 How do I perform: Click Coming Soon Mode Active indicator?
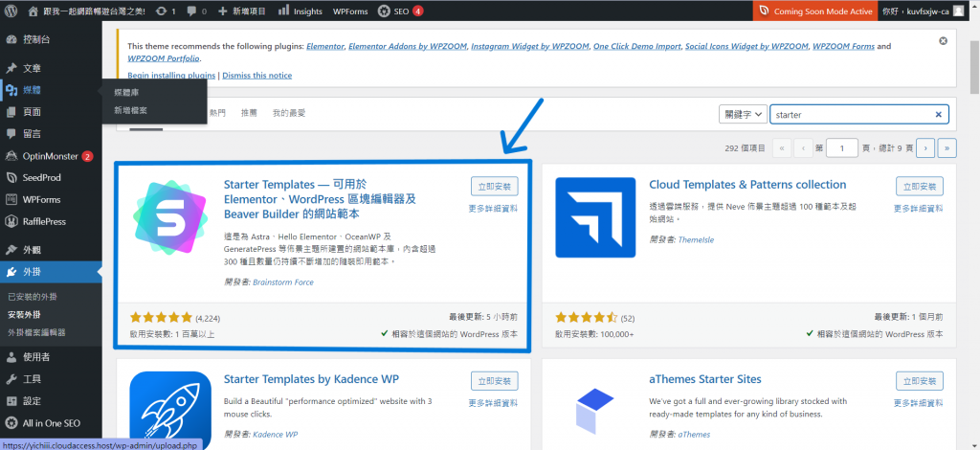pos(815,11)
